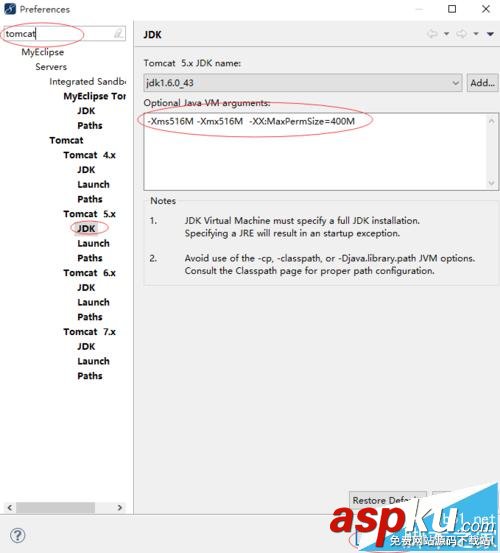Click the Preferences window app icon
Viewport: 500px width, 553px height.
[10, 9]
